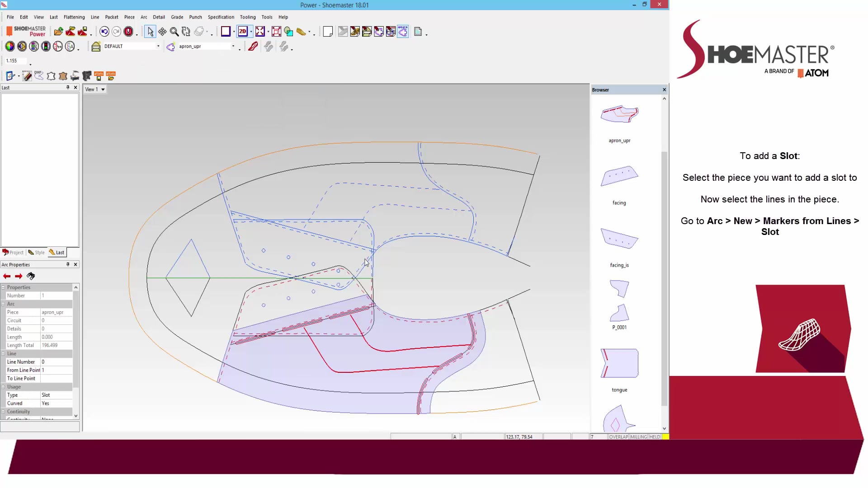Viewport: 868px width, 488px height.
Task: Click the traffic light icon
Action: 46,47
